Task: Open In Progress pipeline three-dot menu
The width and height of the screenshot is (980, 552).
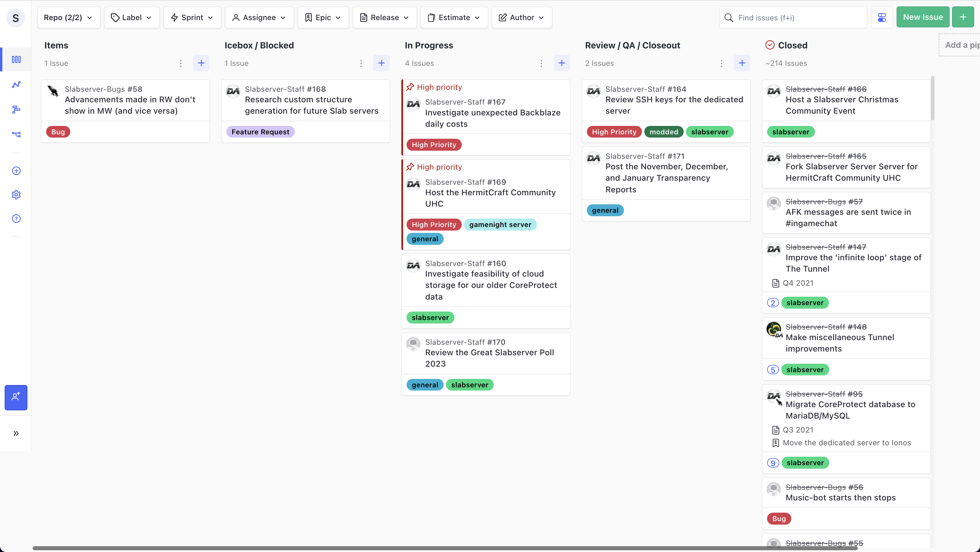Action: point(541,64)
